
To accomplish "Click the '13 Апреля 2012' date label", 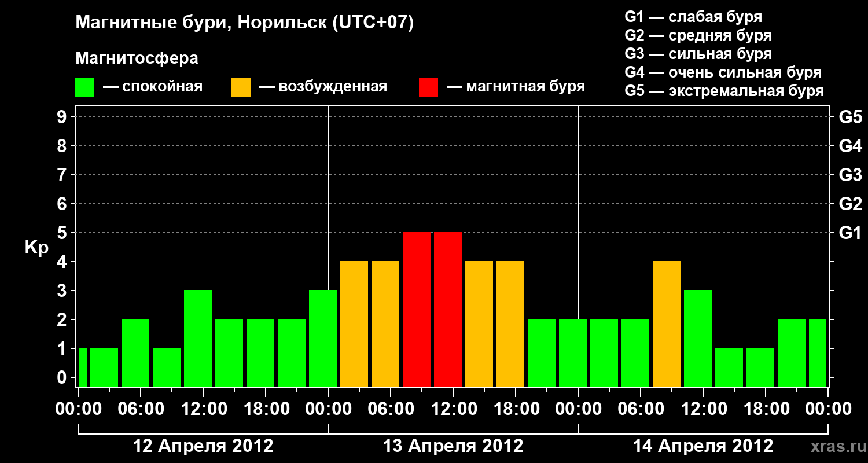I will point(453,446).
